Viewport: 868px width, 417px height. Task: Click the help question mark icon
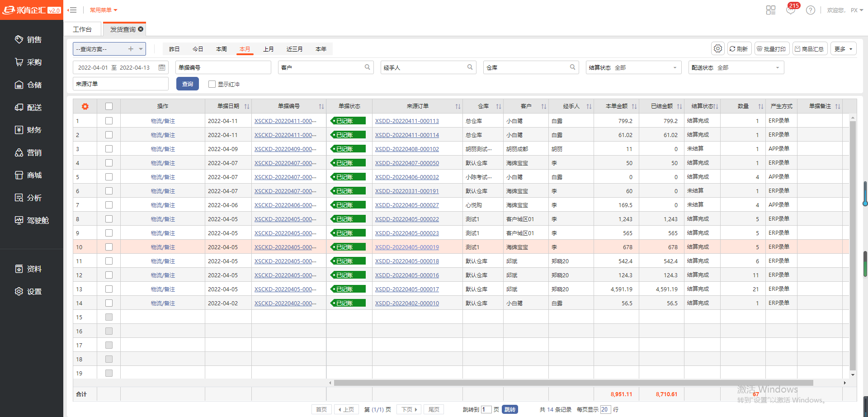click(811, 10)
